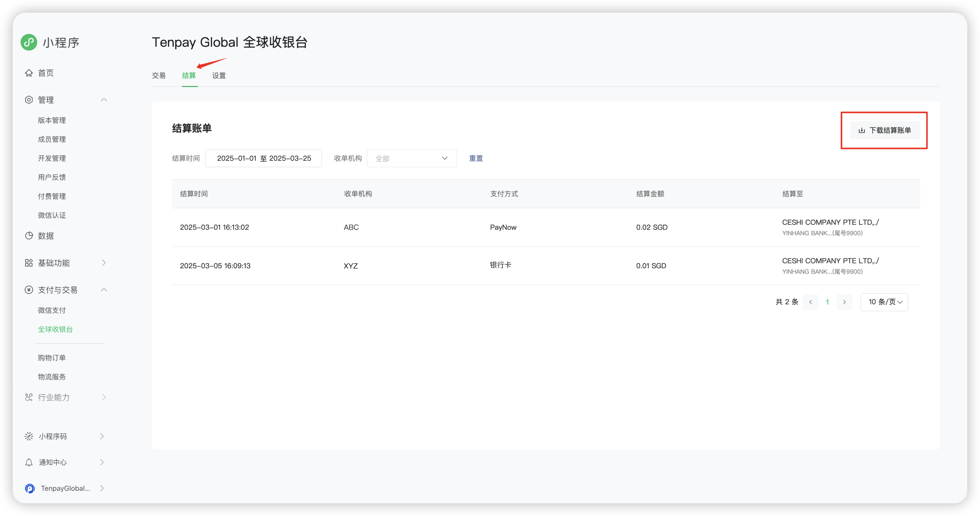Open 成员管理 menu item
This screenshot has height=516, width=980.
52,139
